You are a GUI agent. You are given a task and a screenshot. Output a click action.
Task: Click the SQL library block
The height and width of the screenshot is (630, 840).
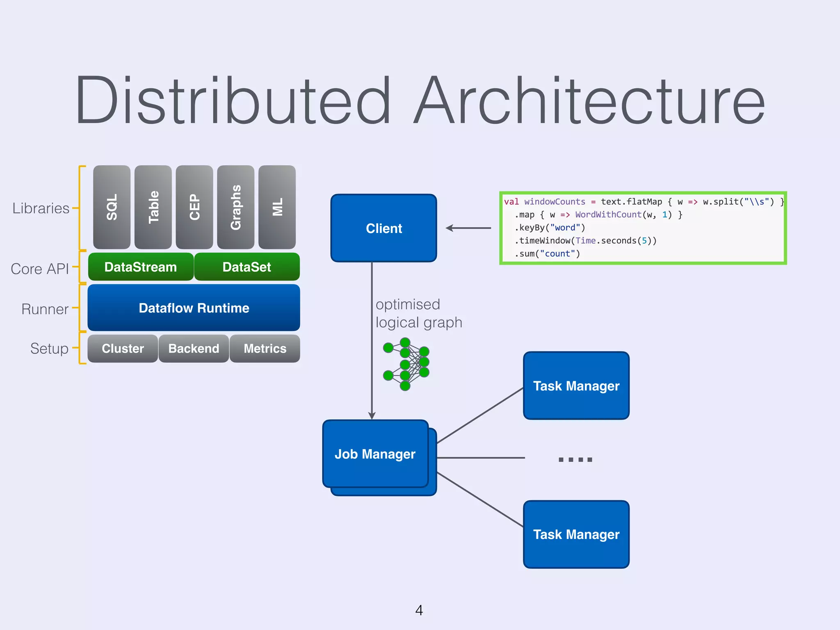112,207
